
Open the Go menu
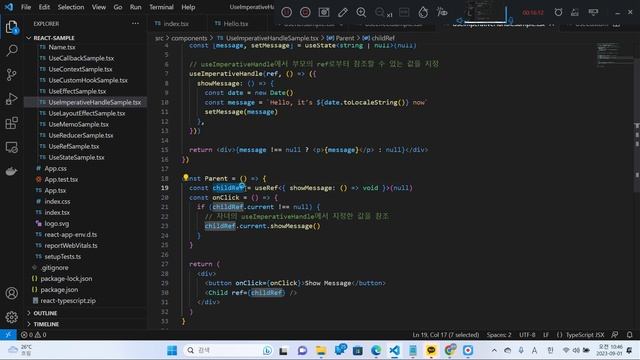click(x=118, y=7)
